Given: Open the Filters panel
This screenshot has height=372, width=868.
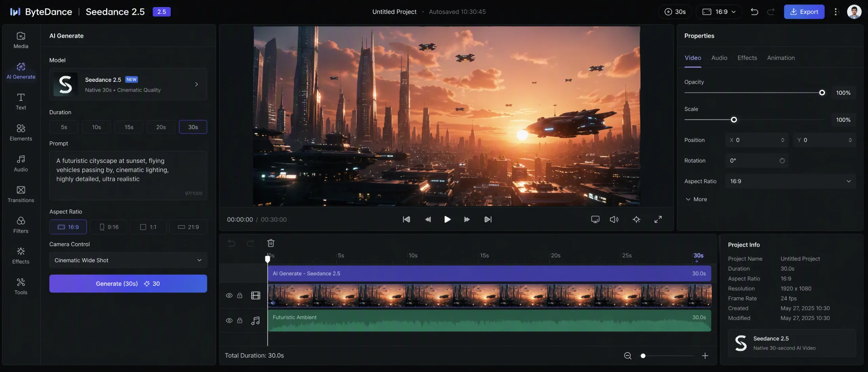Looking at the screenshot, I should point(21,225).
